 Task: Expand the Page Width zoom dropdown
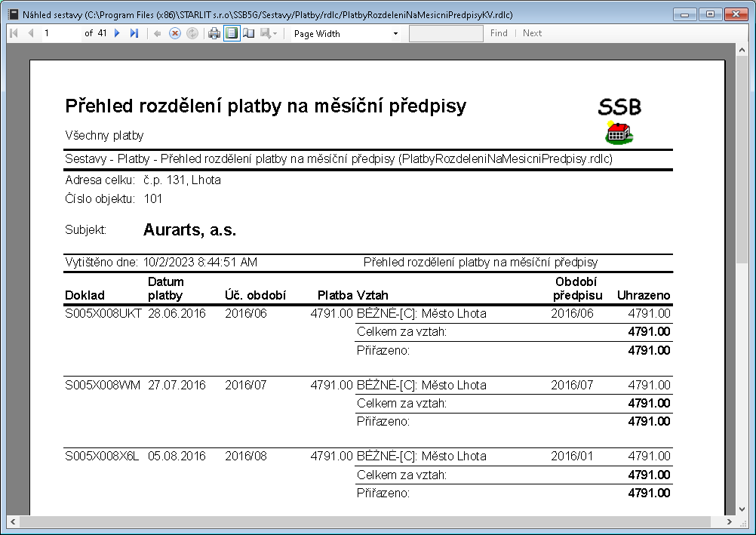(395, 34)
